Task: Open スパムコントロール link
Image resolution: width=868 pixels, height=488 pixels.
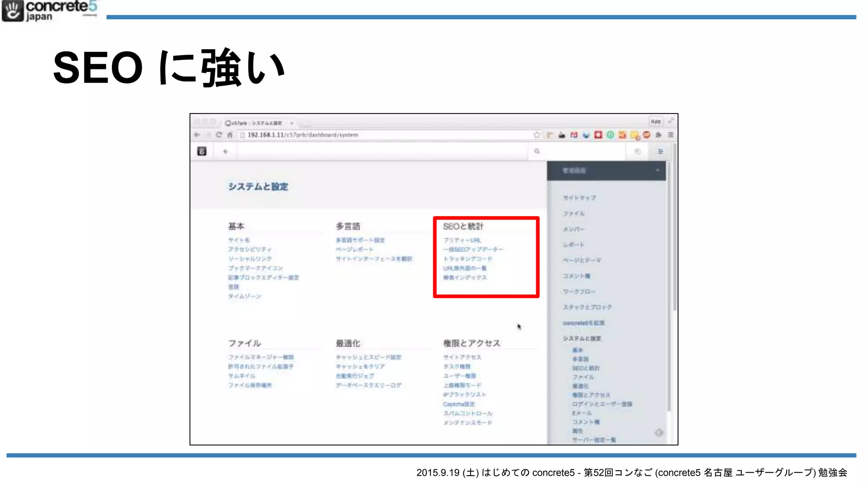Action: (467, 413)
